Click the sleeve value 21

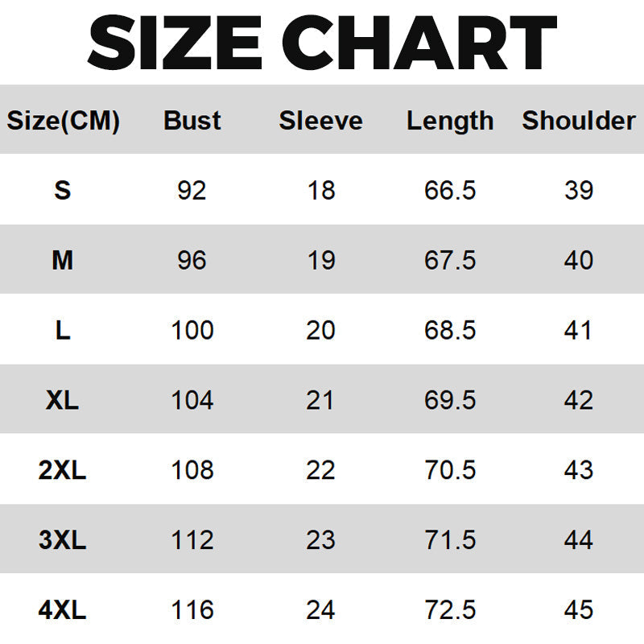click(x=320, y=400)
